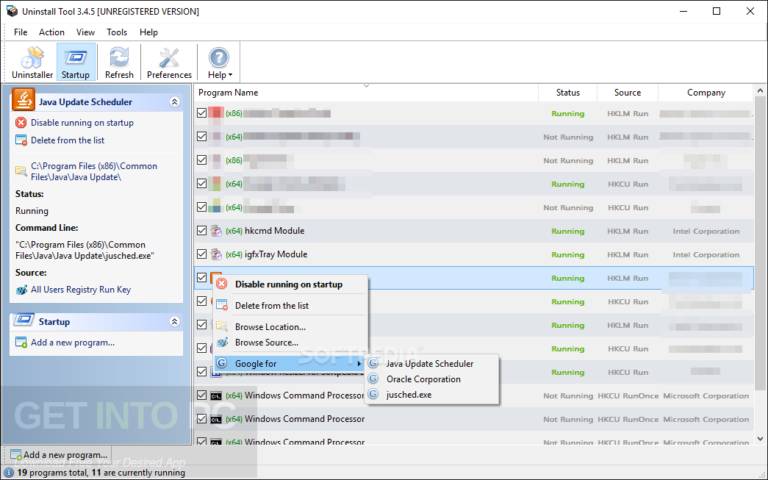The image size is (768, 480).
Task: Sort by Company column header
Action: (706, 93)
